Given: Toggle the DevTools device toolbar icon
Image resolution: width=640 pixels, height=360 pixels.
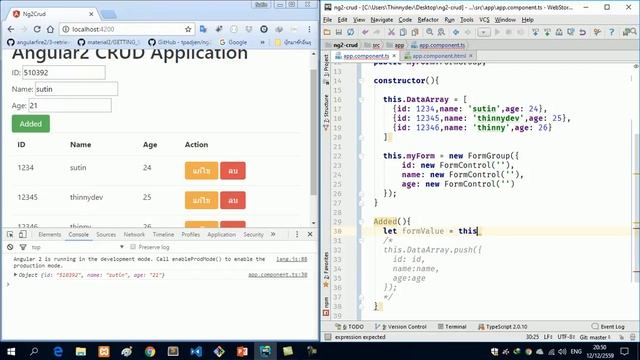Looking at the screenshot, I should tap(22, 234).
